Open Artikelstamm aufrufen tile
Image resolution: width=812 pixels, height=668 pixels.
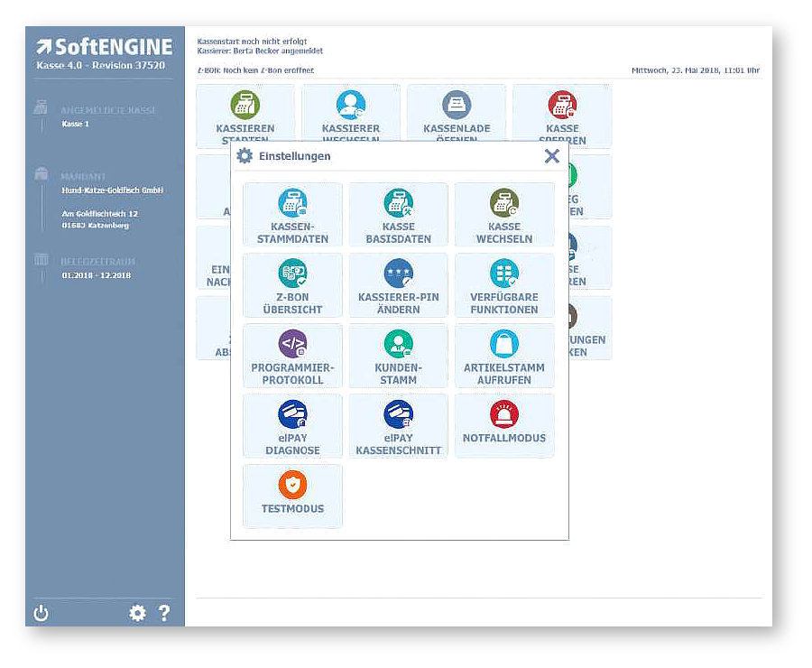tap(503, 356)
